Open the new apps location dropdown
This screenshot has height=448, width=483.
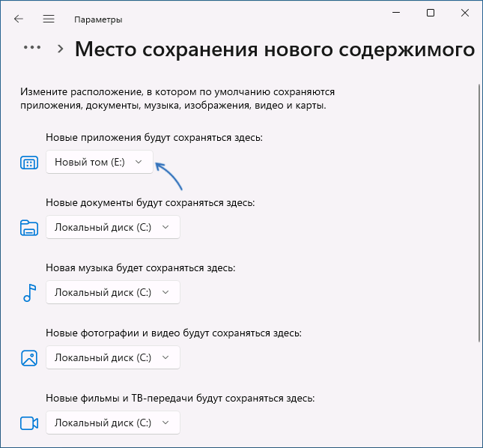100,162
